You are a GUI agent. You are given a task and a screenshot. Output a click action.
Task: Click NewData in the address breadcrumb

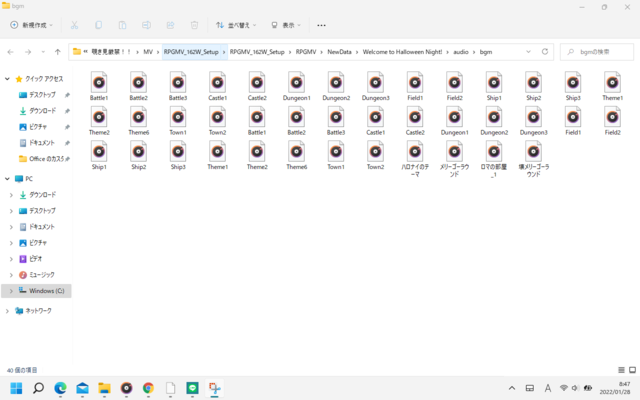click(339, 52)
